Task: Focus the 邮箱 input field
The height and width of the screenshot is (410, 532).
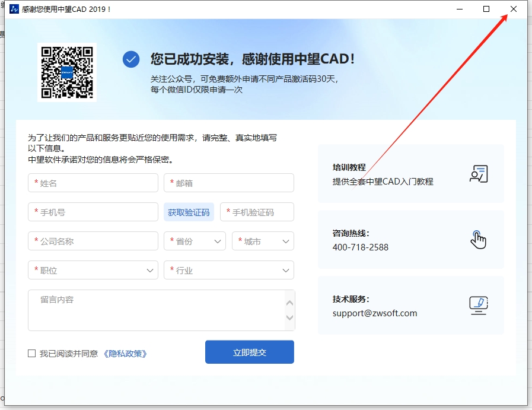Action: click(x=228, y=183)
